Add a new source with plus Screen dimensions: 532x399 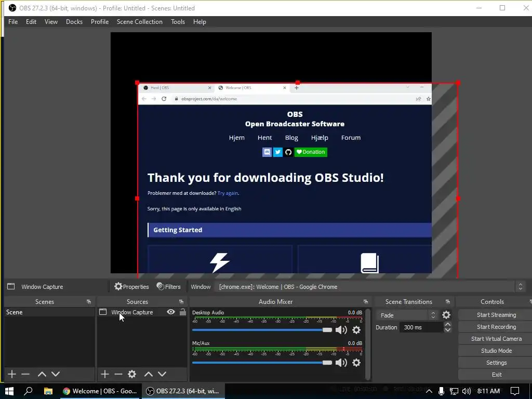pyautogui.click(x=105, y=374)
